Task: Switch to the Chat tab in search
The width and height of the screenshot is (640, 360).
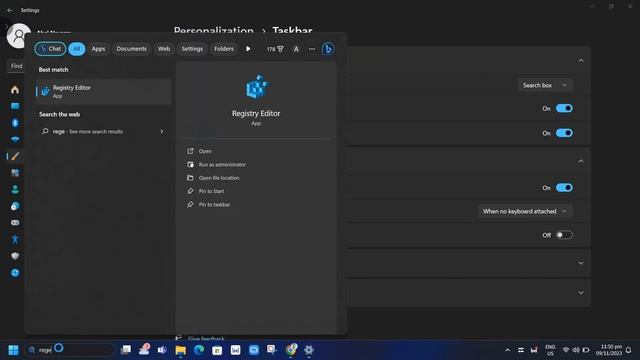Action: coord(50,49)
